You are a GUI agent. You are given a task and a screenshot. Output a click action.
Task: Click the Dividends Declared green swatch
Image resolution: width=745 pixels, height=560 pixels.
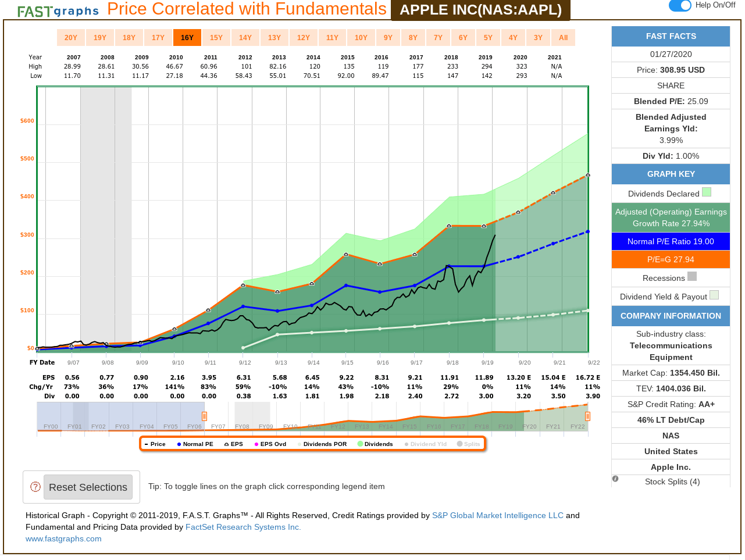(707, 192)
